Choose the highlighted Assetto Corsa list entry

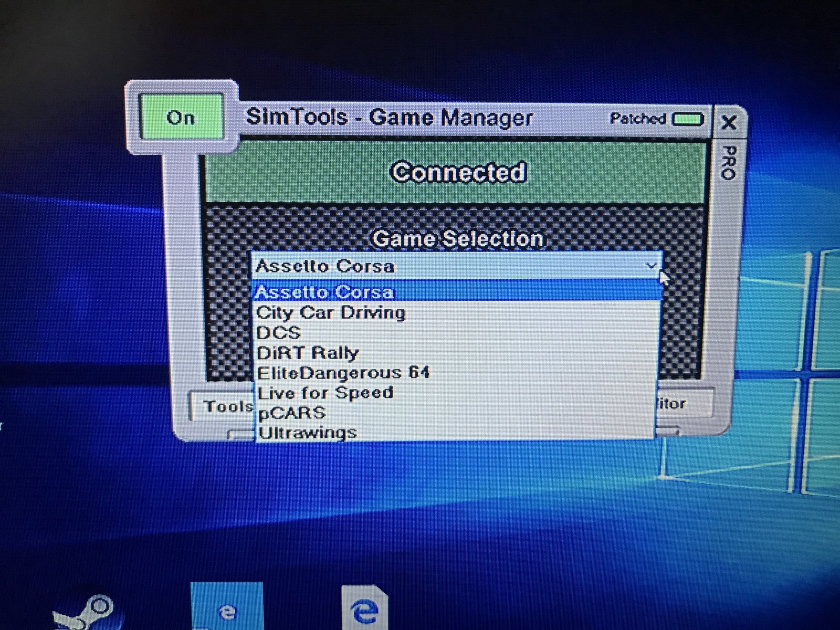tap(456, 291)
